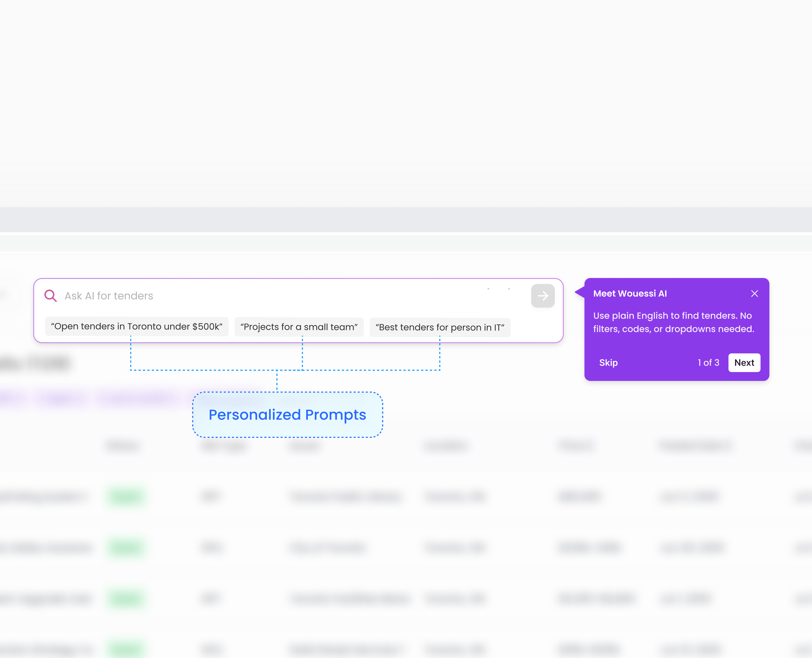Pick "Best tenders for person in IT" prompt
This screenshot has width=812, height=658.
[x=440, y=327]
